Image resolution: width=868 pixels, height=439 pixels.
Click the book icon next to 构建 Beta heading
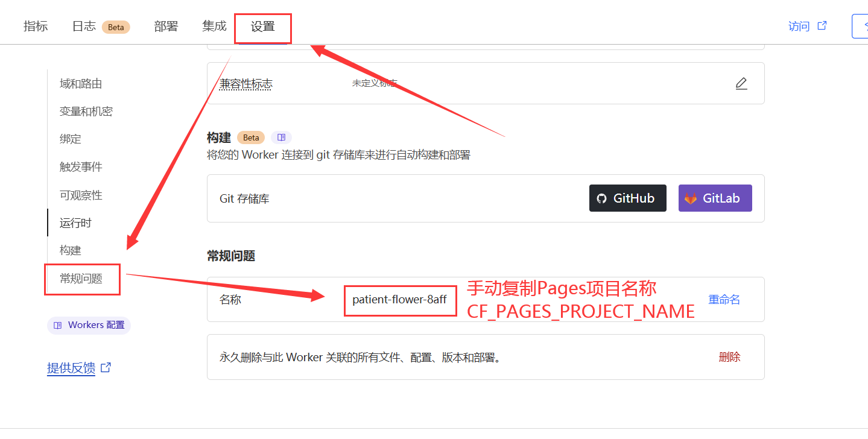(281, 137)
